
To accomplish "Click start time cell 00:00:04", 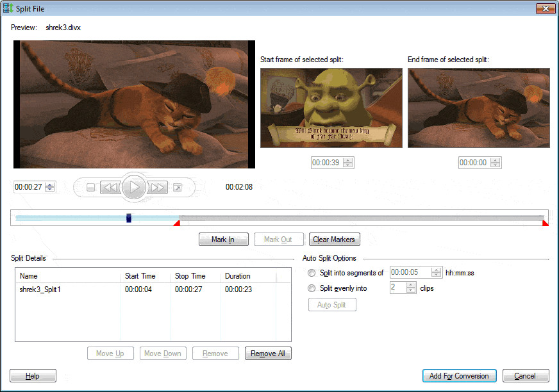I will (x=138, y=290).
